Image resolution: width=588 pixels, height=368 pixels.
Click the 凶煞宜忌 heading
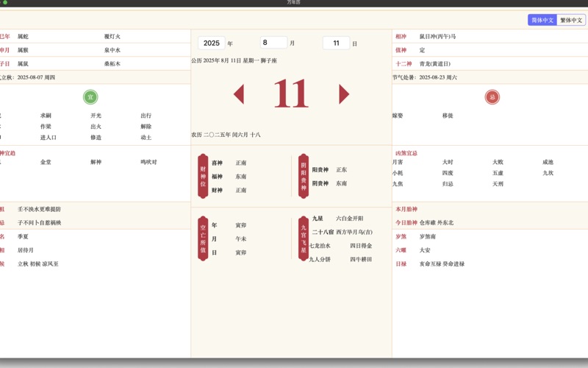406,153
